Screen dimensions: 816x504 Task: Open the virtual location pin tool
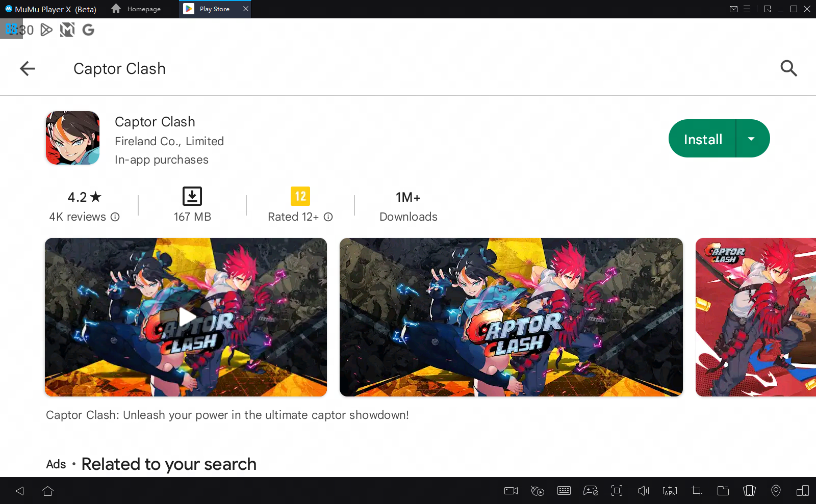776,491
